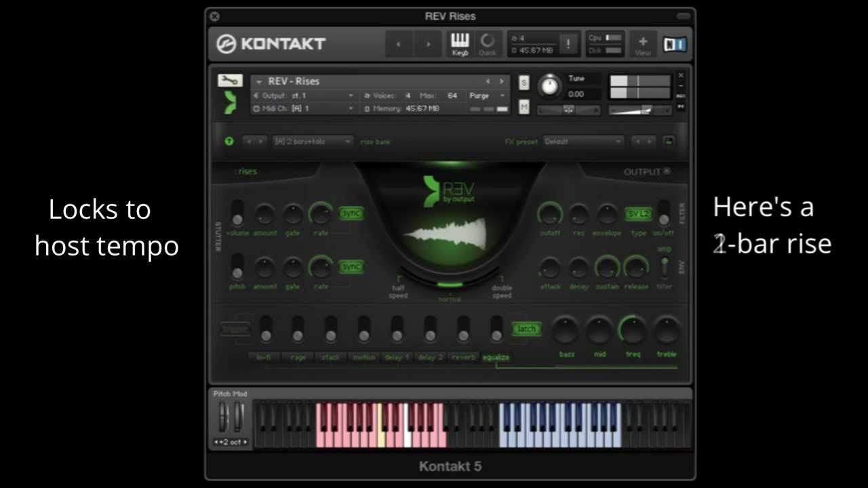This screenshot has width=868, height=488.
Task: Click the Kontakt logo
Action: (271, 44)
